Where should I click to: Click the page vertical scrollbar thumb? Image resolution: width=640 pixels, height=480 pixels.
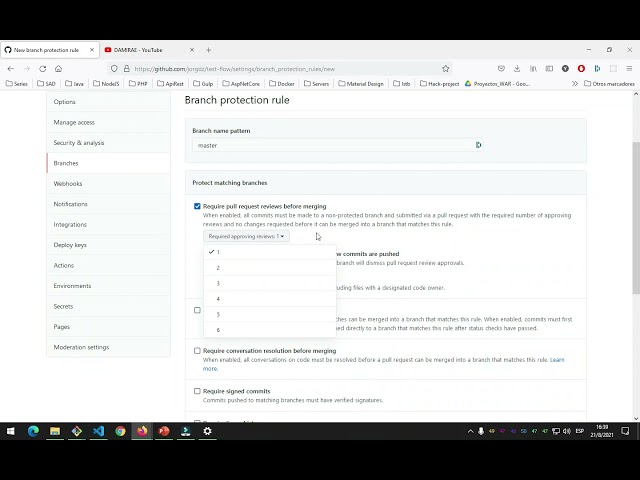[636, 217]
